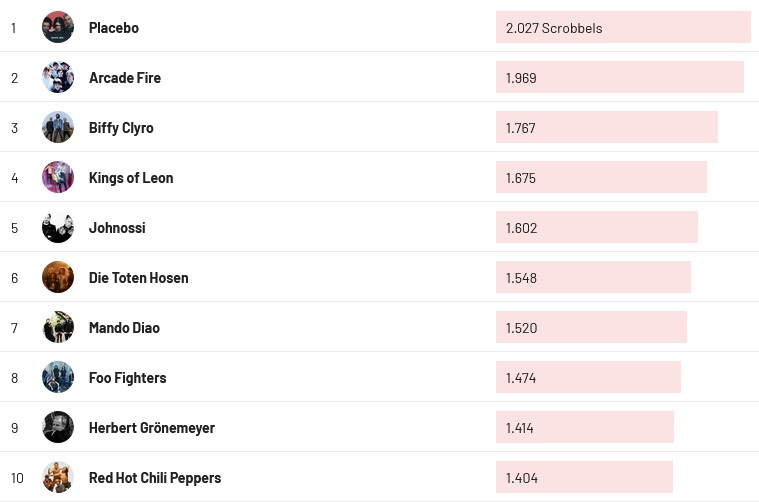Open the Die Toten Hosen avatar
759x502 pixels.
click(58, 277)
